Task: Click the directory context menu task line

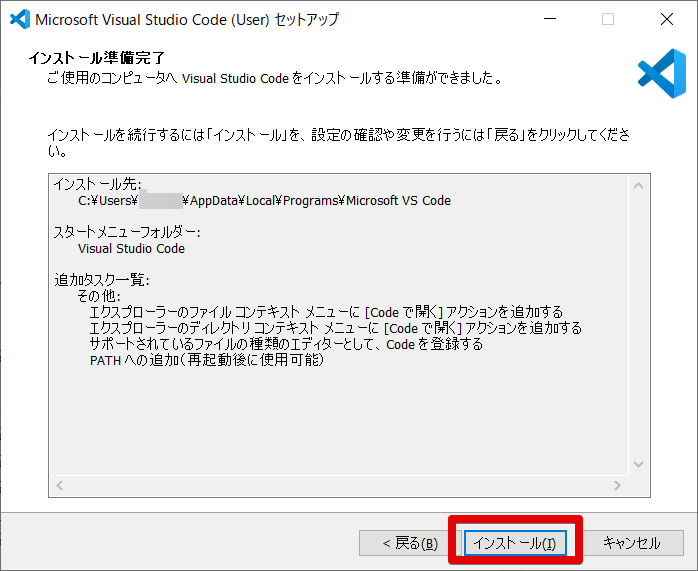Action: (x=335, y=328)
